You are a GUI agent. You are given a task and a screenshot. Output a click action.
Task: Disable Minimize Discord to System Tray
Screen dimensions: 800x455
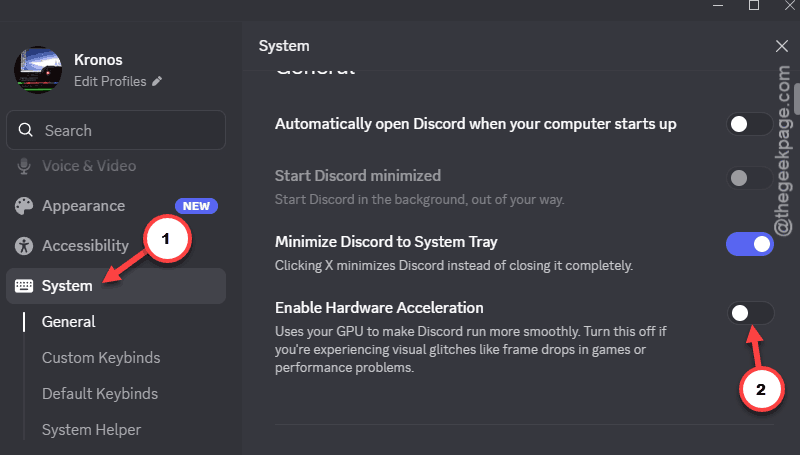point(749,244)
